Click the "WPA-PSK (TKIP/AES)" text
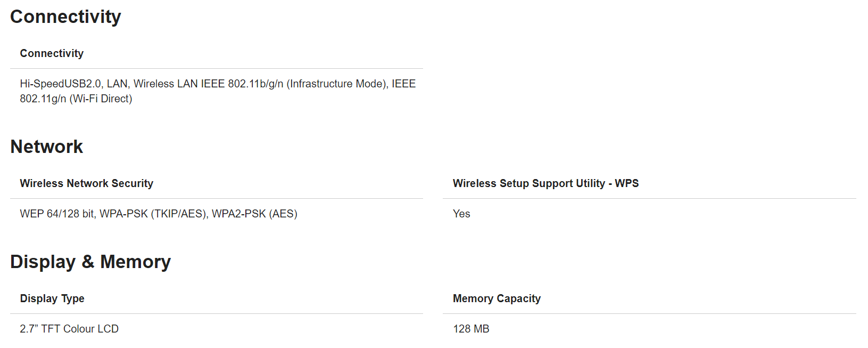This screenshot has height=348, width=868. (x=153, y=214)
